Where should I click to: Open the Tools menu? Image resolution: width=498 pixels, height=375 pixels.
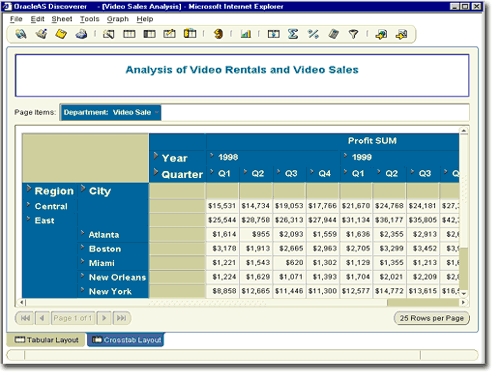tap(89, 19)
